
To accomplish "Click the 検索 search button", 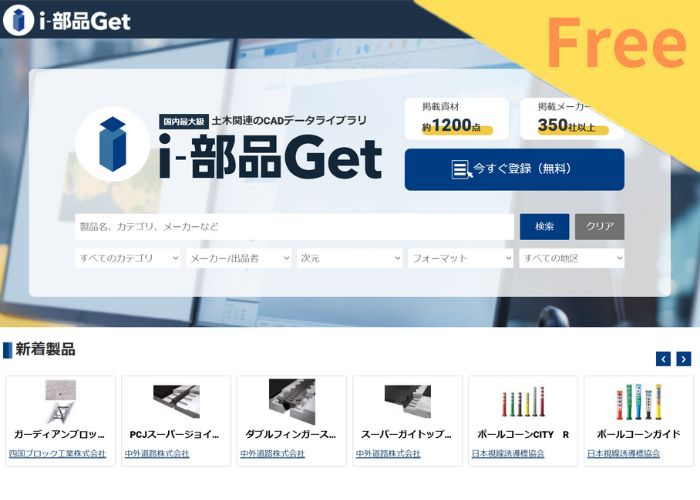I will [544, 226].
